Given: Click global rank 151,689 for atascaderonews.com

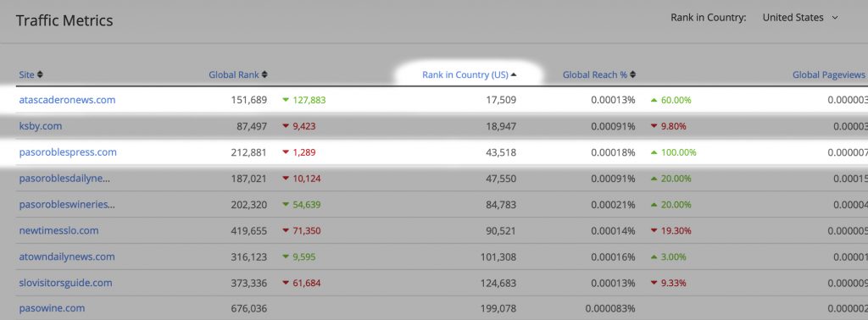Looking at the screenshot, I should 249,100.
